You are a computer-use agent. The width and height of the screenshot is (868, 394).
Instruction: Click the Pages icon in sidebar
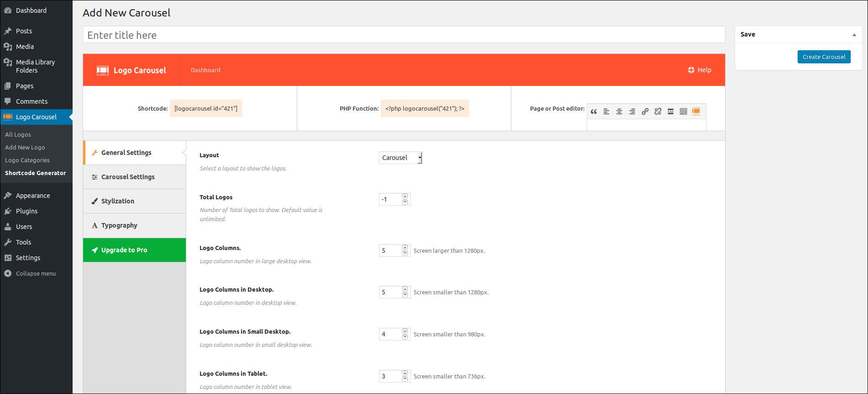(x=8, y=86)
